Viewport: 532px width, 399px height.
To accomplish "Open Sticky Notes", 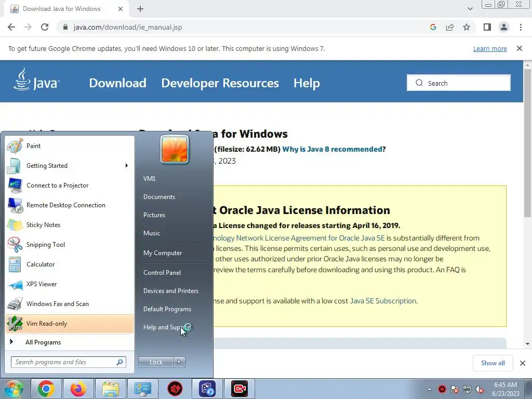I will 70,224.
